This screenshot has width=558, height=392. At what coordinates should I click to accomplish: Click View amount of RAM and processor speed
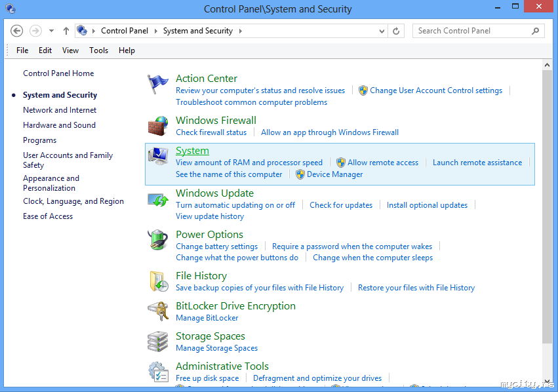coord(249,163)
